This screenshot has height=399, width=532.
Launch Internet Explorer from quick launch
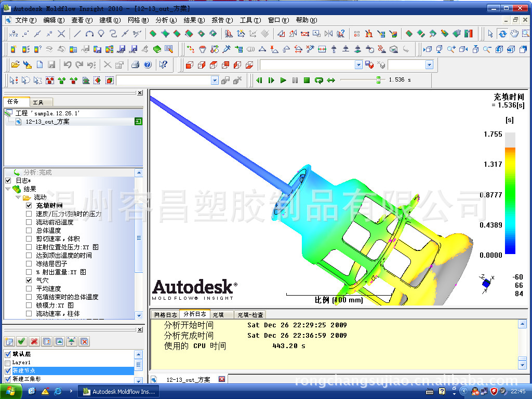click(x=58, y=391)
